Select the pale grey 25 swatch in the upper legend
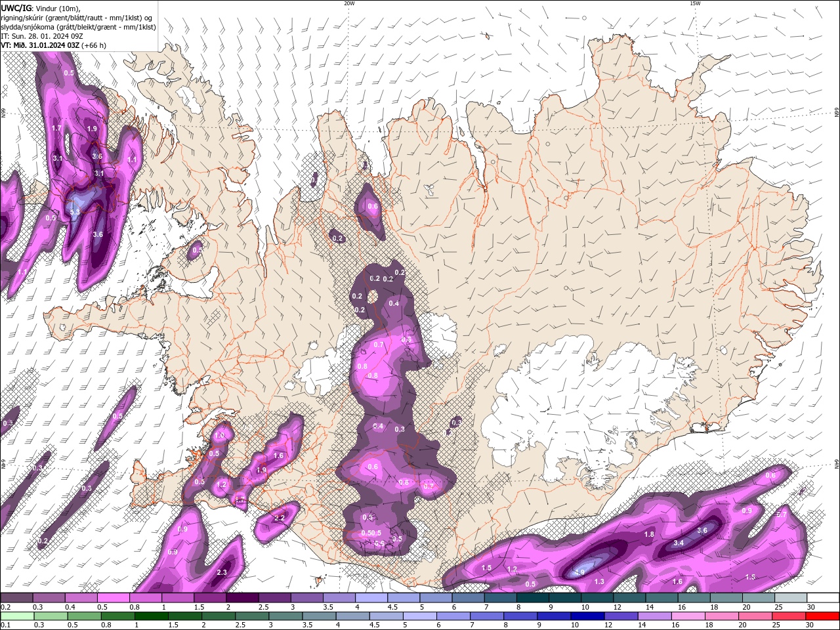This screenshot has width=840, height=630. click(790, 598)
